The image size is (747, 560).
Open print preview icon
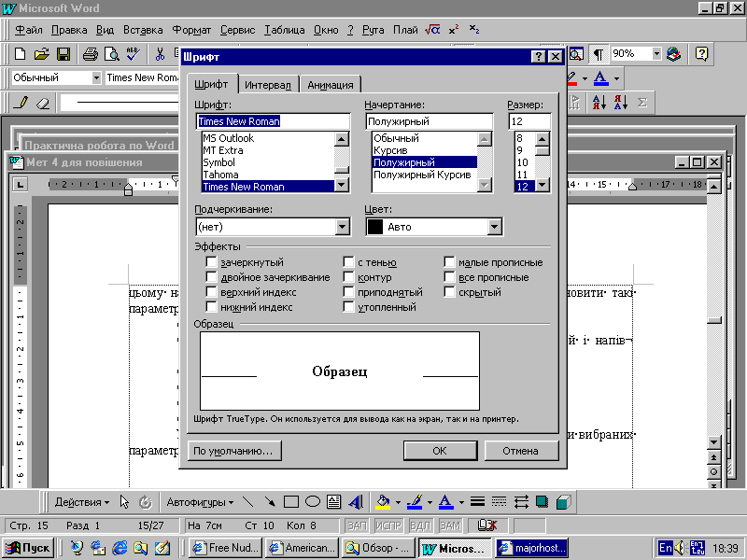tap(111, 54)
